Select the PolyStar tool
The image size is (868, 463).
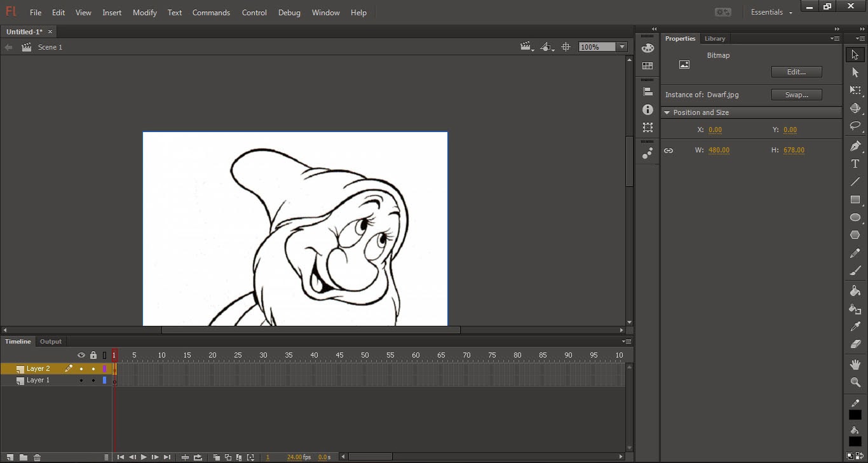(x=855, y=235)
